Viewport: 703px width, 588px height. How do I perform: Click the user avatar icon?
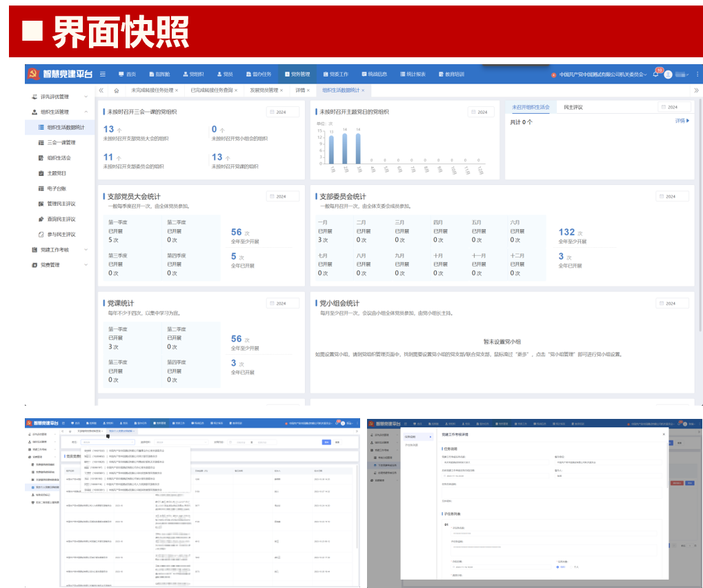pyautogui.click(x=668, y=75)
